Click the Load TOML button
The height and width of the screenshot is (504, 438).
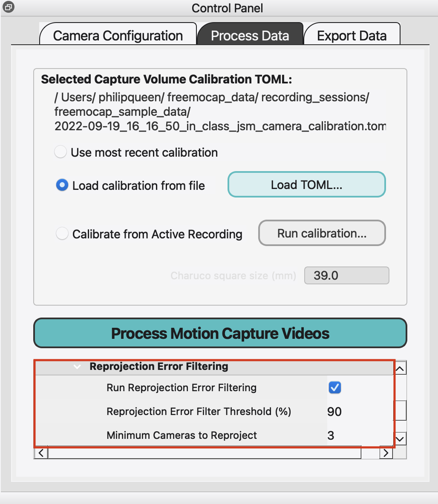tap(306, 184)
